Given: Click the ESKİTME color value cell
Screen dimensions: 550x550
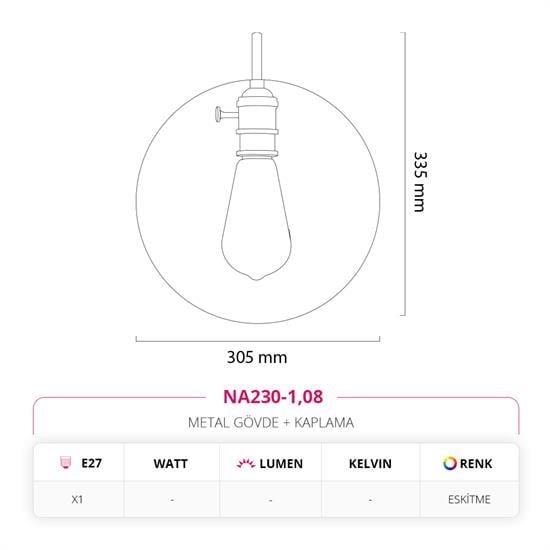Looking at the screenshot, I should coord(469,499).
